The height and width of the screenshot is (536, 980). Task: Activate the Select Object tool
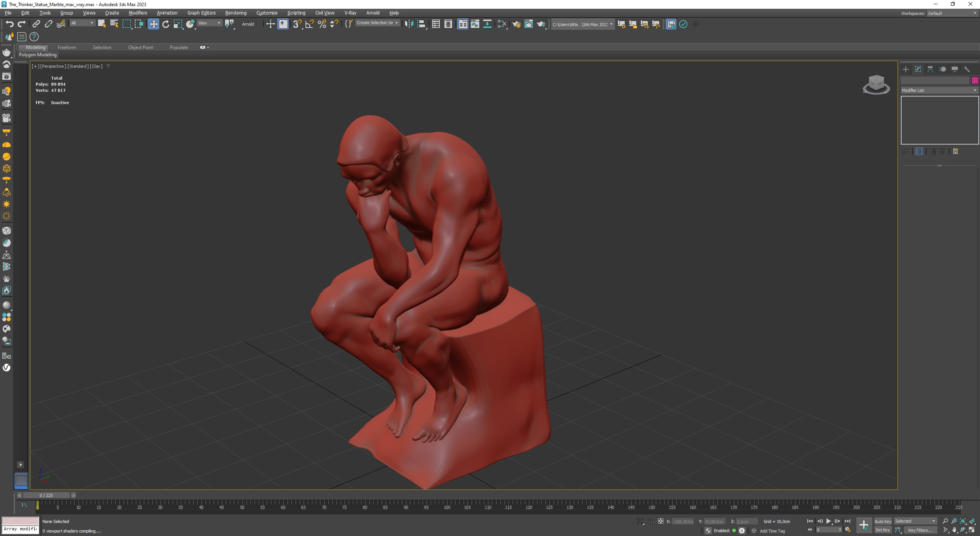pyautogui.click(x=102, y=24)
